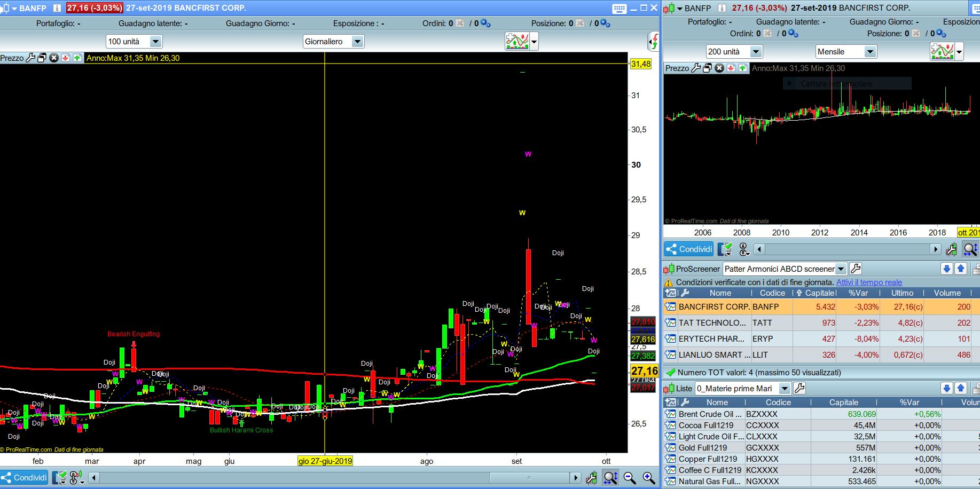The height and width of the screenshot is (489, 980).
Task: Click Condividi below the monthly chart
Action: click(x=689, y=249)
